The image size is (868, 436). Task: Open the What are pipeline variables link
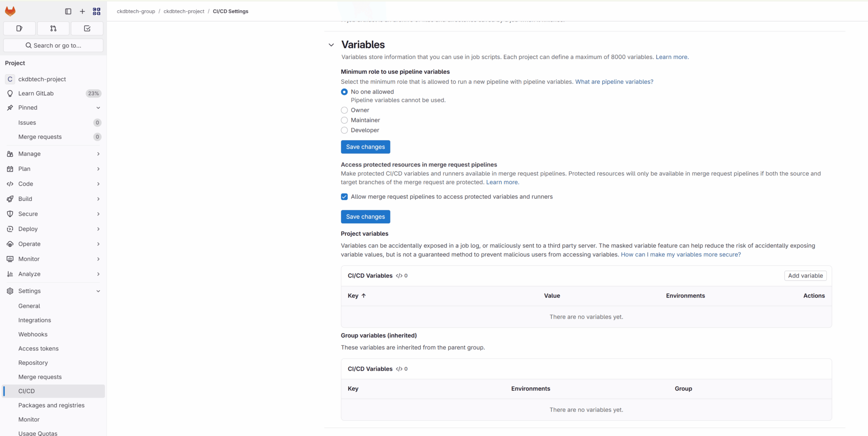[x=614, y=81]
